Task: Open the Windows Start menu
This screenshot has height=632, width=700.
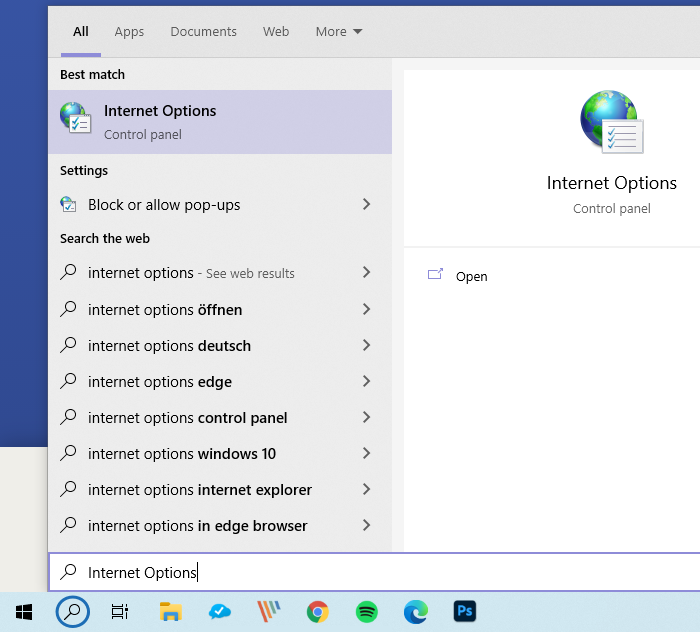Action: (x=24, y=612)
